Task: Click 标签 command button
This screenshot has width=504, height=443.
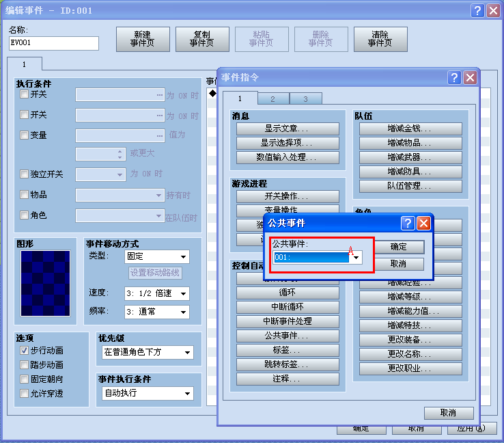Action: point(288,350)
